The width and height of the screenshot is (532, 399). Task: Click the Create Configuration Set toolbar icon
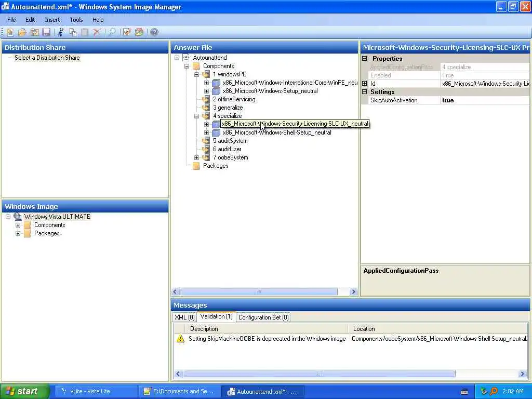(139, 32)
